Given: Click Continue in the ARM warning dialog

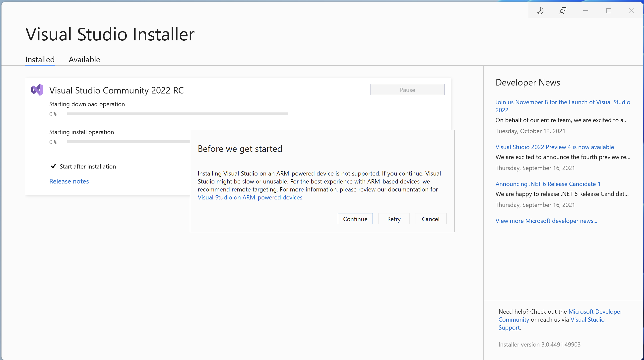Looking at the screenshot, I should pyautogui.click(x=355, y=219).
